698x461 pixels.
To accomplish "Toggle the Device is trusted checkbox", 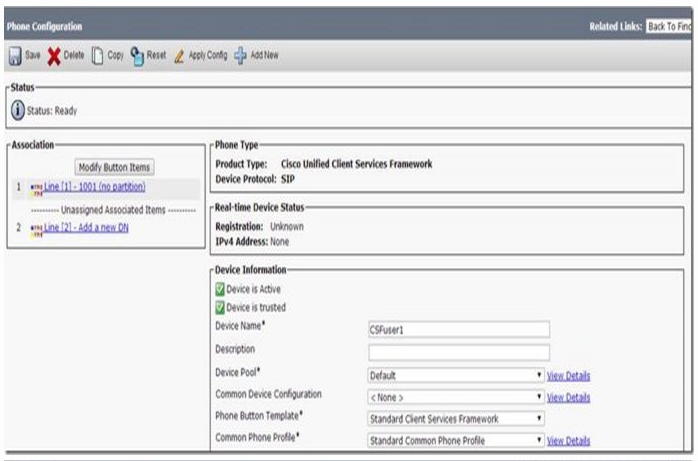I will (x=220, y=307).
